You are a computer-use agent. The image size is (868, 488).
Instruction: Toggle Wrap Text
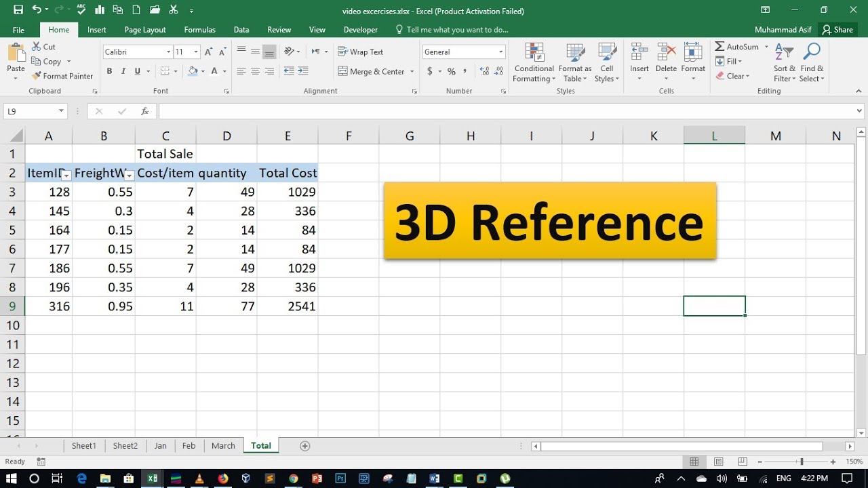tap(362, 52)
